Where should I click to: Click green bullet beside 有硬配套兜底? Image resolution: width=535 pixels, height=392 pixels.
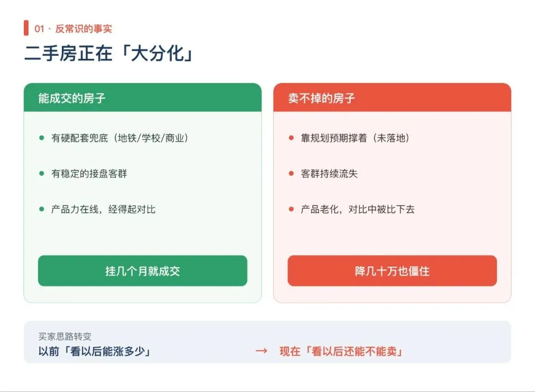pos(42,138)
